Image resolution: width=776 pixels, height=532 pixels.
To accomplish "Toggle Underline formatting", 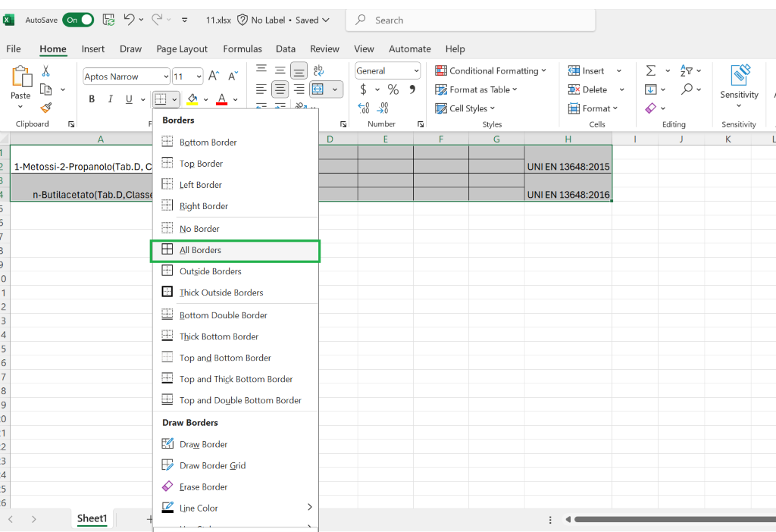I will [129, 99].
